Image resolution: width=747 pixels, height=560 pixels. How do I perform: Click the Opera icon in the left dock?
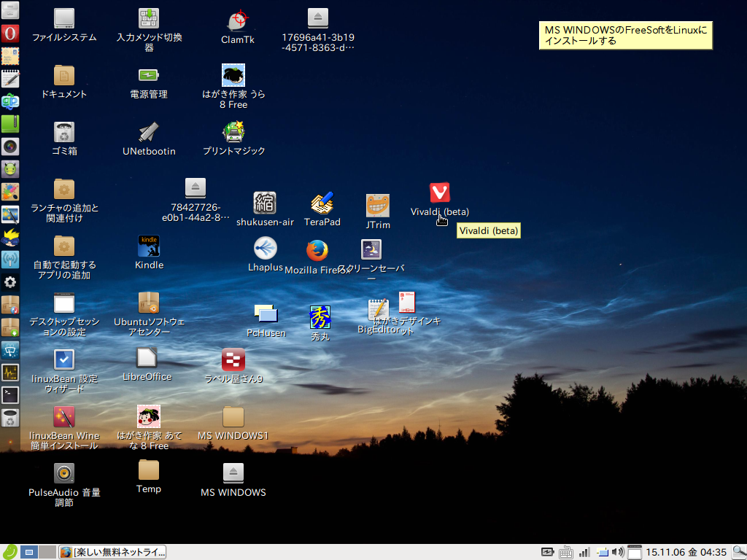pyautogui.click(x=9, y=34)
